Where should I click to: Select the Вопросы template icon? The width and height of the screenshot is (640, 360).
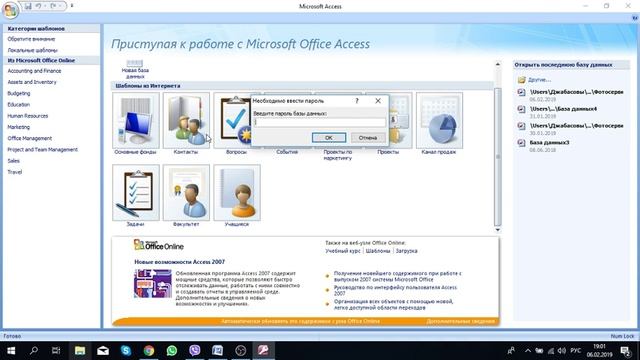pyautogui.click(x=232, y=120)
